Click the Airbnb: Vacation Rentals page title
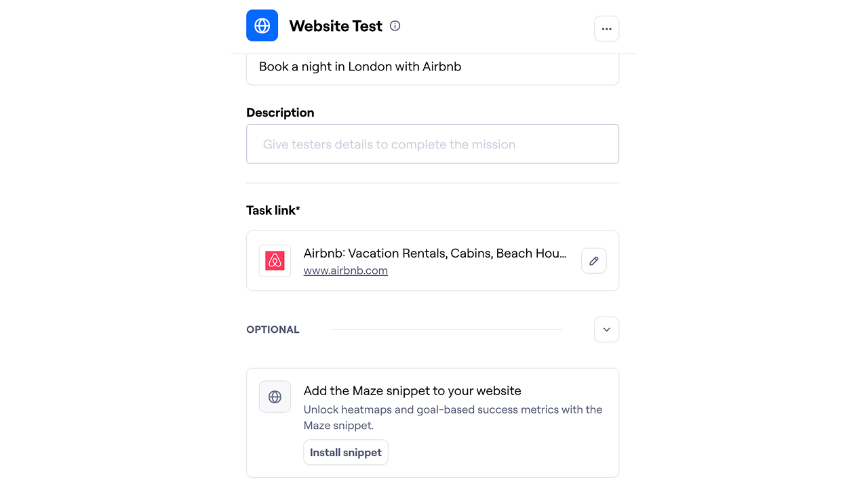Screen dimensions: 868x488 pyautogui.click(x=435, y=253)
